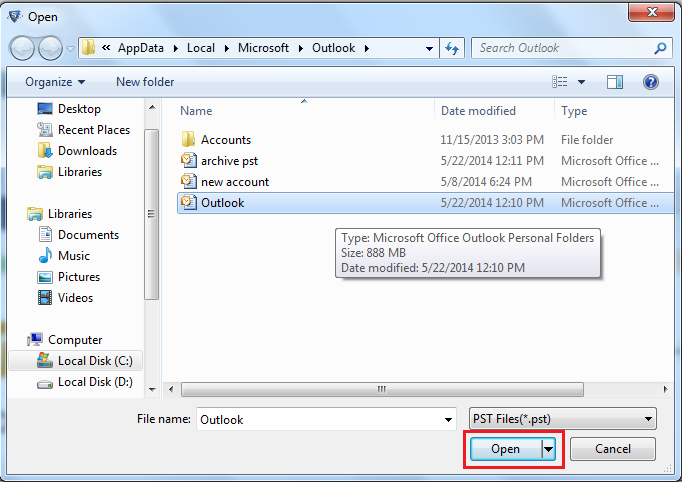Select Local in the address path
The image size is (682, 482).
coord(201,48)
